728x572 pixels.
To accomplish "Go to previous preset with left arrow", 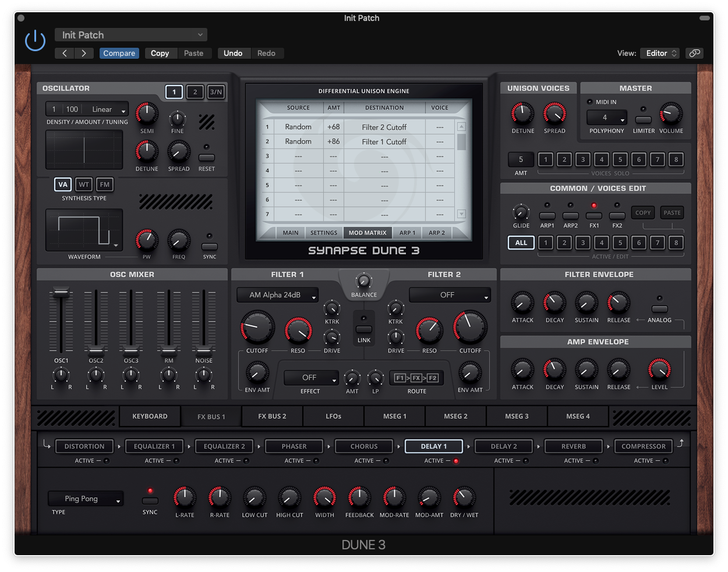I will pos(65,53).
